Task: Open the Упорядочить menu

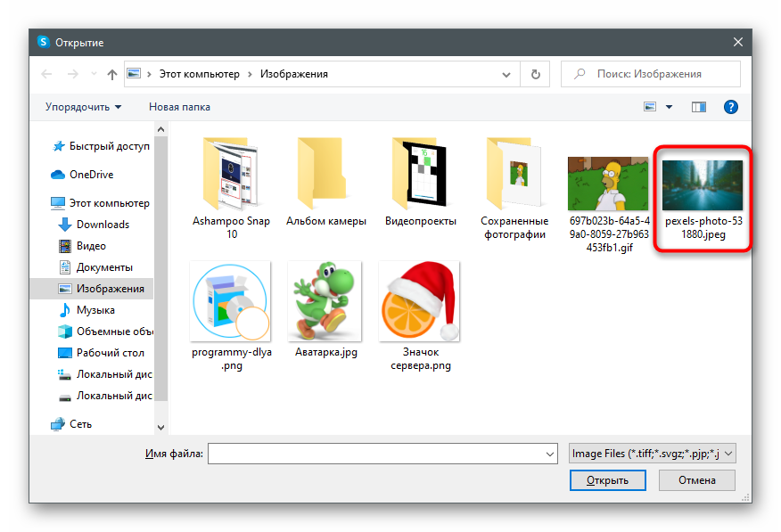Action: click(83, 107)
